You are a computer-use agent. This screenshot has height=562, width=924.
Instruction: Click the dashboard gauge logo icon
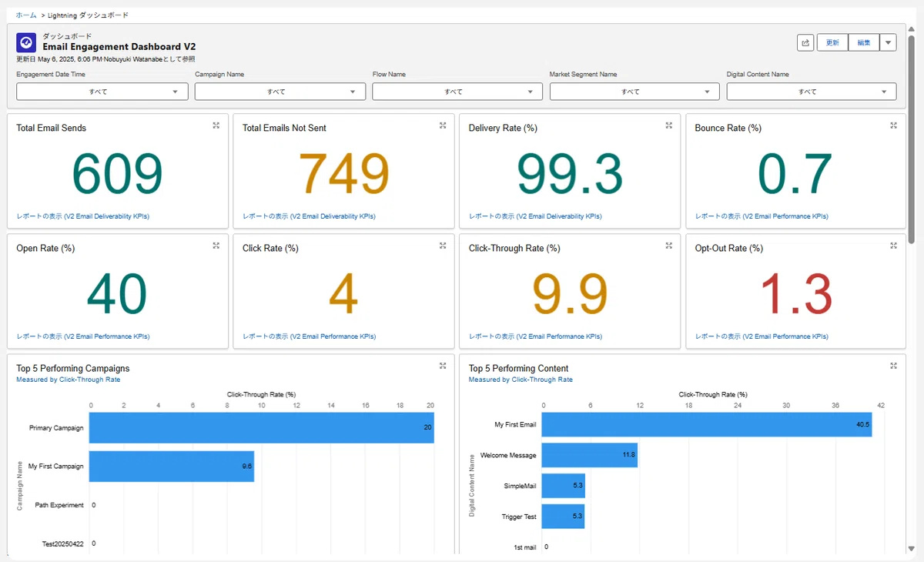tap(26, 42)
